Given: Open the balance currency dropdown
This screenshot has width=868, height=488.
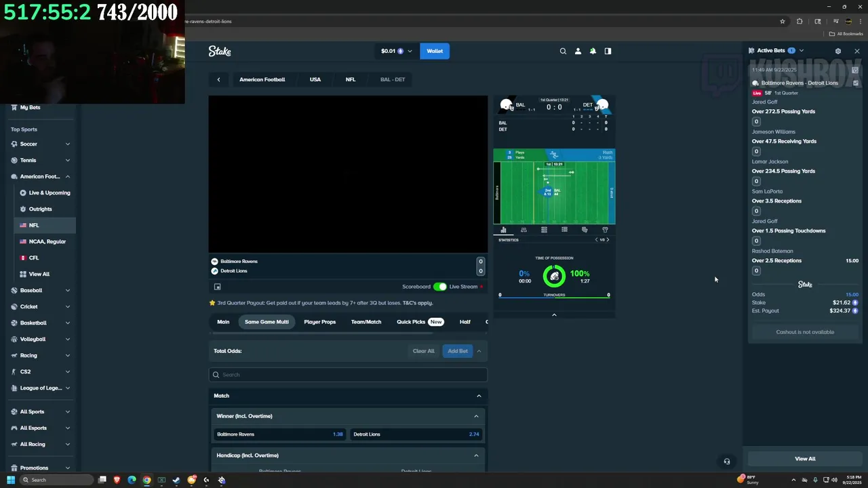Looking at the screenshot, I should tap(397, 51).
